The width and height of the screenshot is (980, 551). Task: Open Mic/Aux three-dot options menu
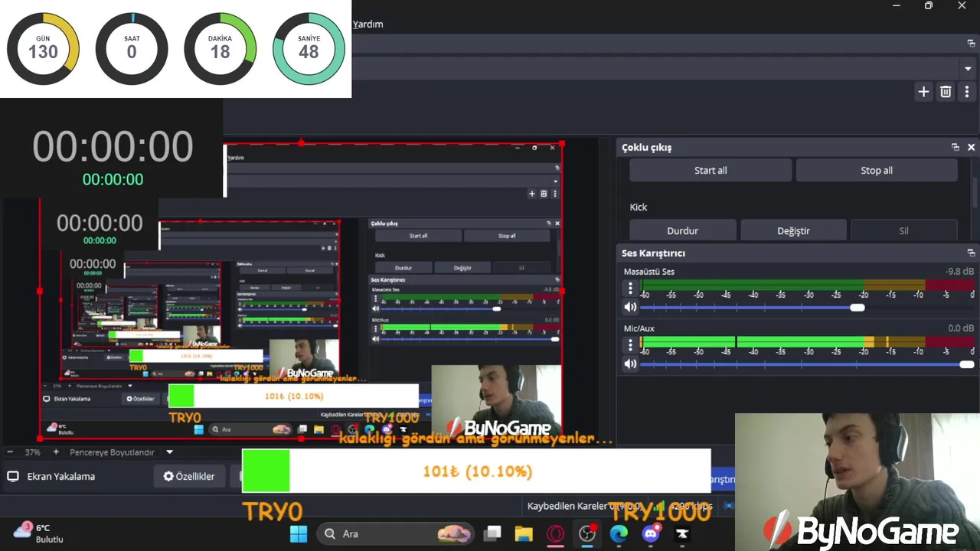(x=630, y=345)
